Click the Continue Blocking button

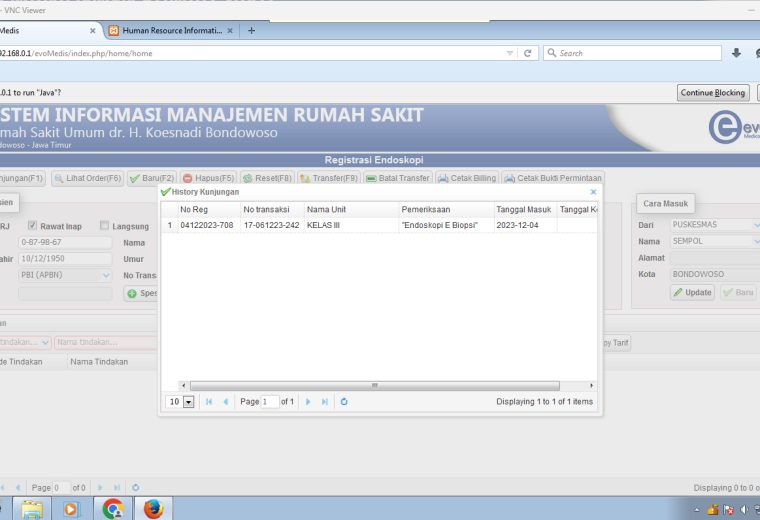click(712, 93)
